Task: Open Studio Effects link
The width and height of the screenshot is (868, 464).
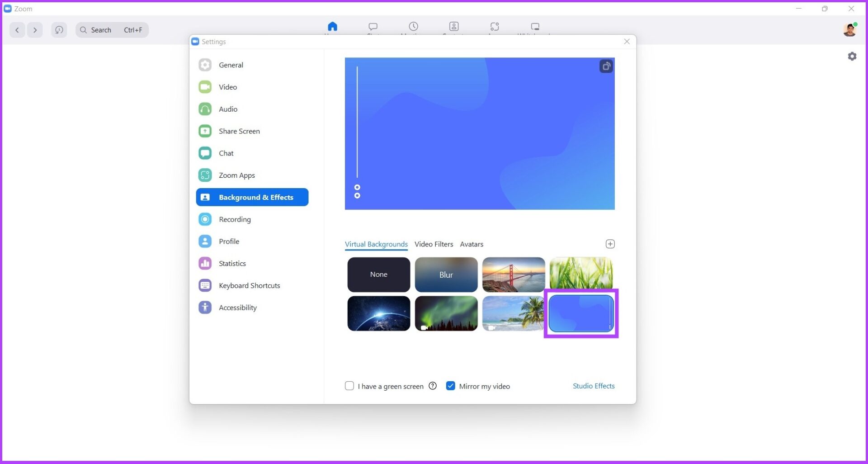Action: click(594, 386)
